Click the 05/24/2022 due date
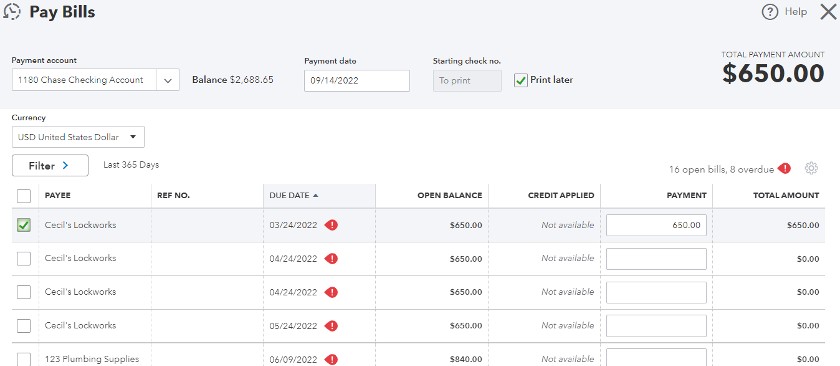 294,325
